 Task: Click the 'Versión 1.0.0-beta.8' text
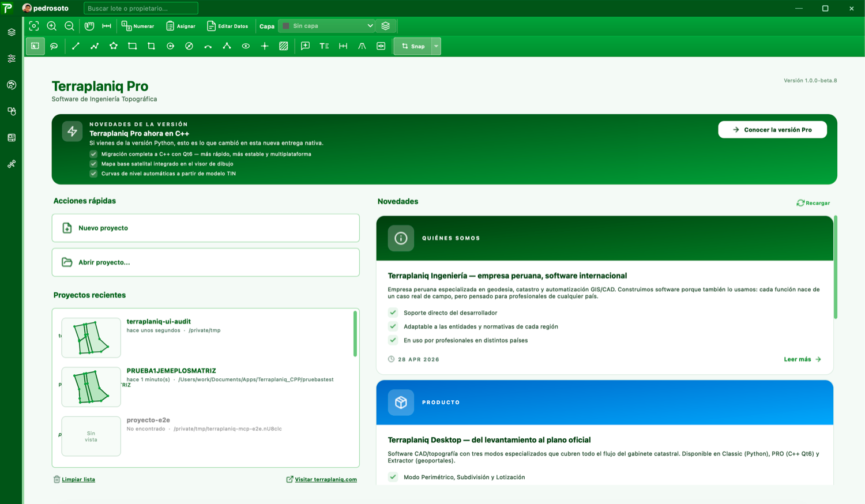pyautogui.click(x=810, y=81)
